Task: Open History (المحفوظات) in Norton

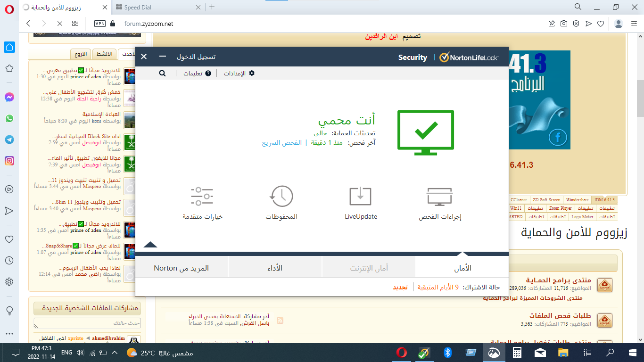Action: pyautogui.click(x=281, y=204)
